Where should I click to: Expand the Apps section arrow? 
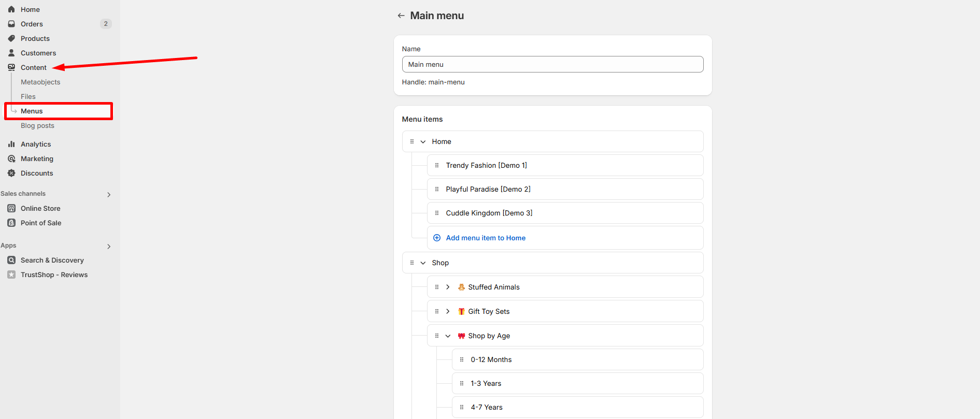click(109, 247)
